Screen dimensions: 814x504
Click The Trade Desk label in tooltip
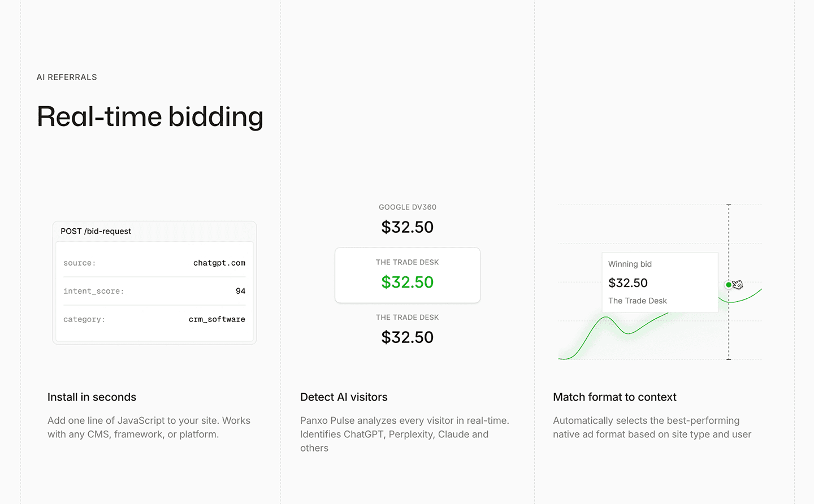pyautogui.click(x=638, y=301)
